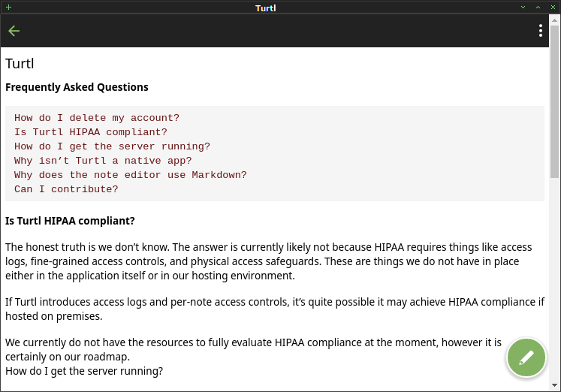This screenshot has width=561, height=392.
Task: Click 'Is Turtl HIPAA compliant?' code line
Action: (91, 132)
